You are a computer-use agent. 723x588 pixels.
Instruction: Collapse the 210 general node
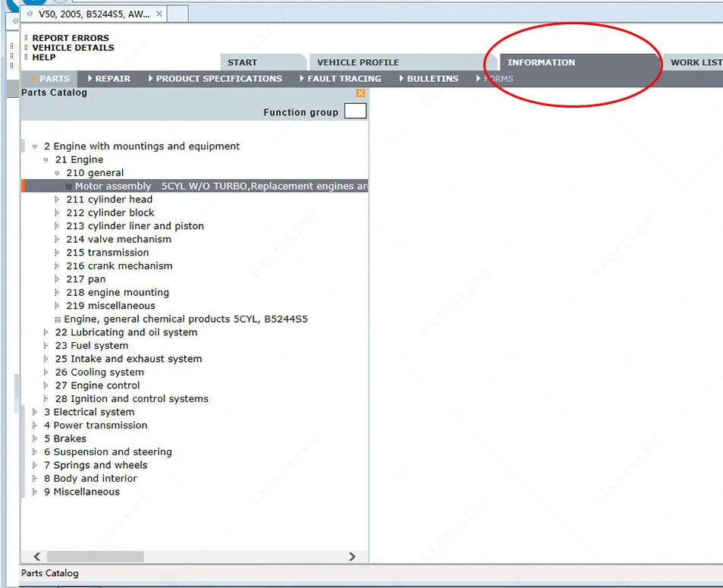[57, 174]
